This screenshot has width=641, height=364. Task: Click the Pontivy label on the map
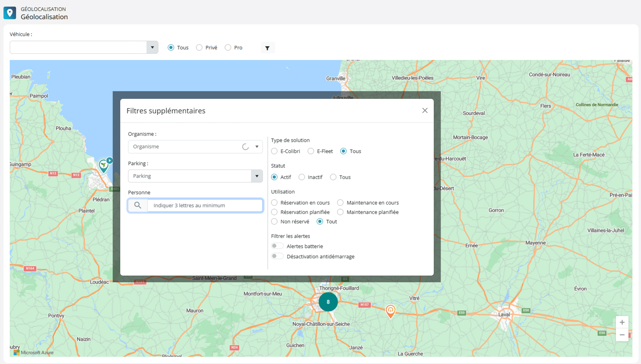[x=56, y=316]
